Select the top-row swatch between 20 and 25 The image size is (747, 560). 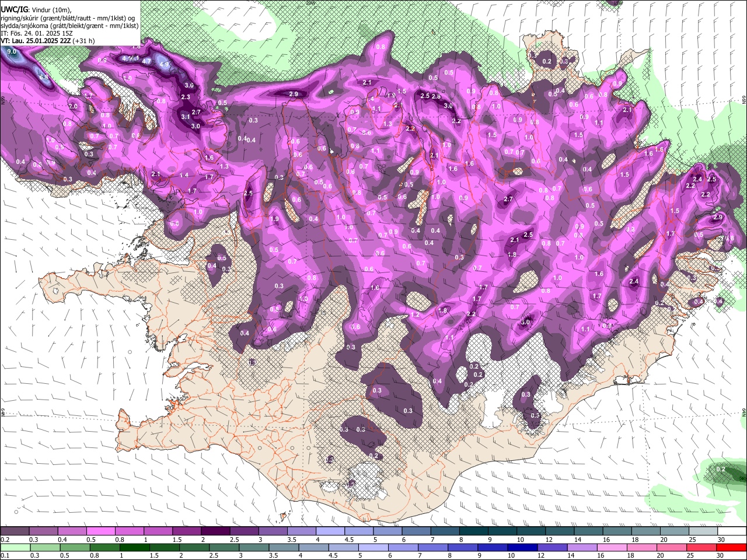pyautogui.click(x=674, y=531)
